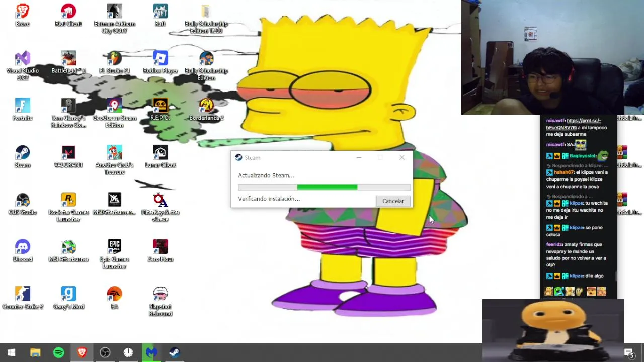Click the Bagleysslol username in chat

[583, 156]
